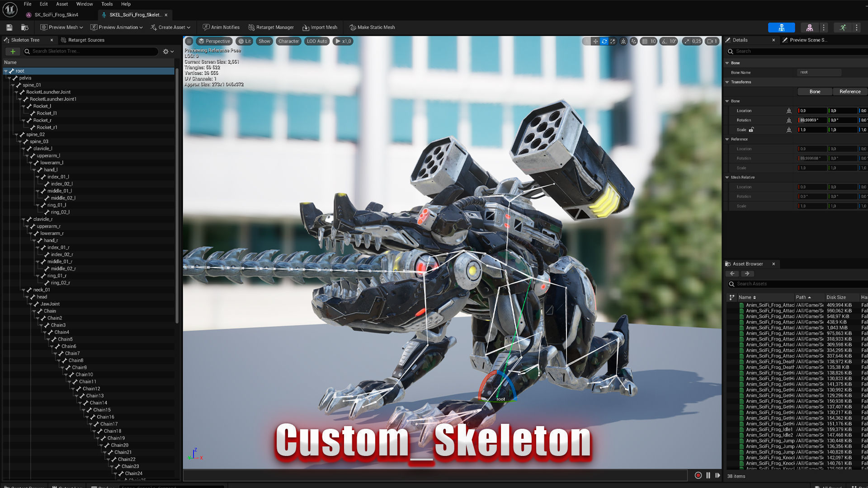Click the Save asset icon
This screenshot has width=868, height=488.
tap(9, 27)
